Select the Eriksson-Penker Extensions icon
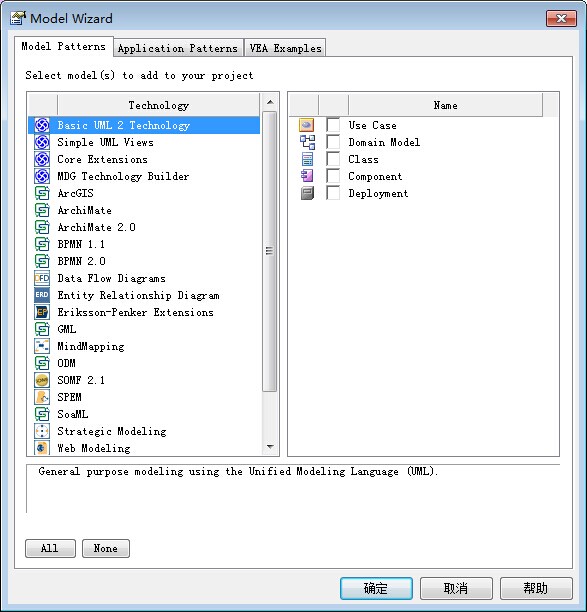 click(x=42, y=312)
